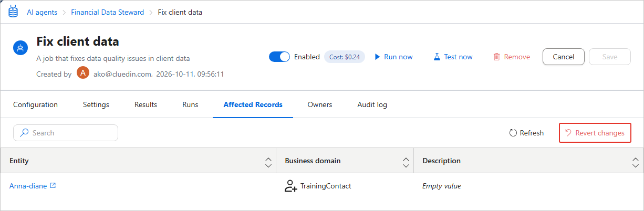Image resolution: width=644 pixels, height=211 pixels.
Task: Remove the job using the Remove button
Action: (x=512, y=57)
